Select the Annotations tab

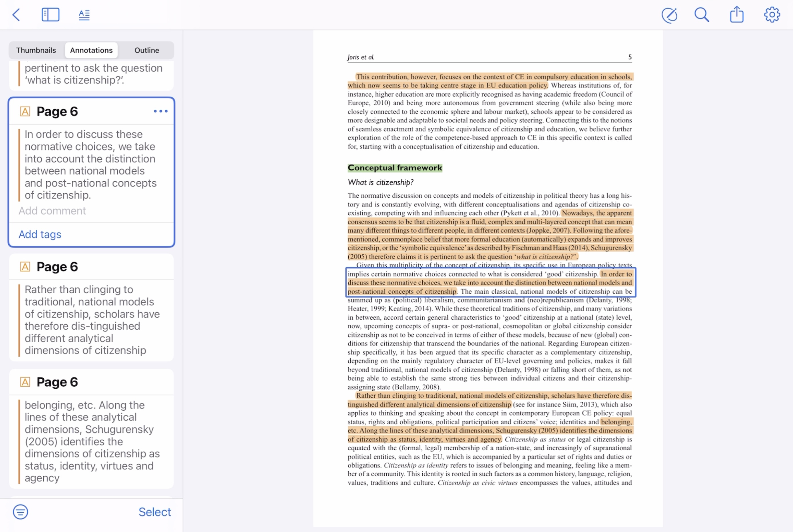click(x=91, y=50)
